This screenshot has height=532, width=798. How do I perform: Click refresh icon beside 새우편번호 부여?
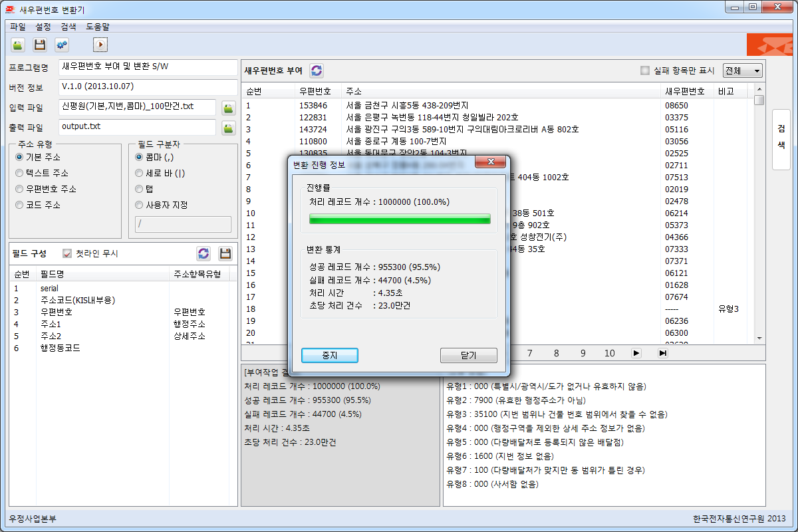317,70
